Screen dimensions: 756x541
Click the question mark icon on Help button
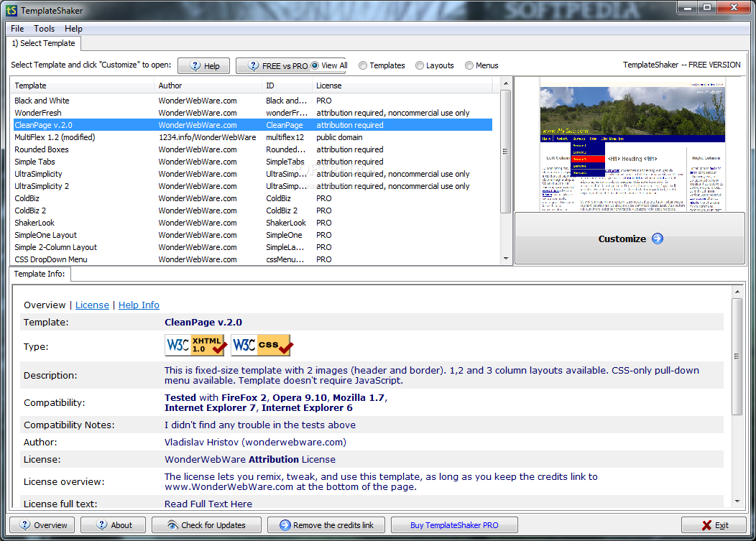pos(195,66)
